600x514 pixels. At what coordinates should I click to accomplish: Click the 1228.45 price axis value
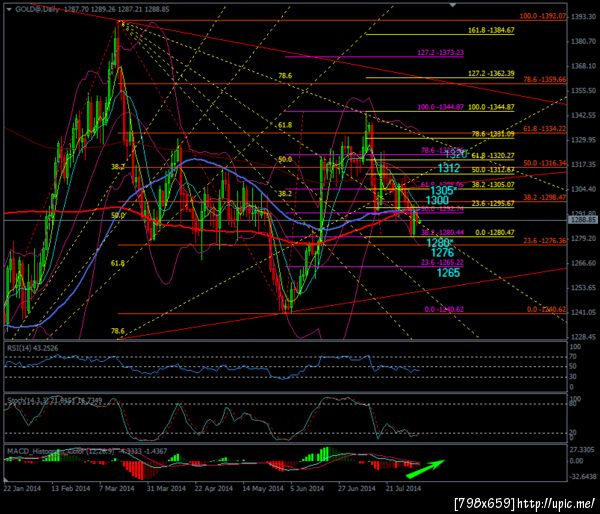tap(583, 337)
